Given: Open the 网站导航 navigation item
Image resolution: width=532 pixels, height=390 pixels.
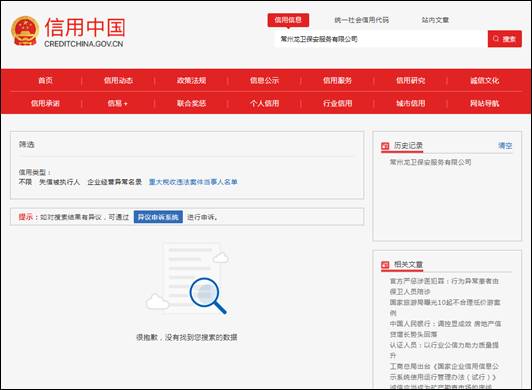Looking at the screenshot, I should click(484, 103).
